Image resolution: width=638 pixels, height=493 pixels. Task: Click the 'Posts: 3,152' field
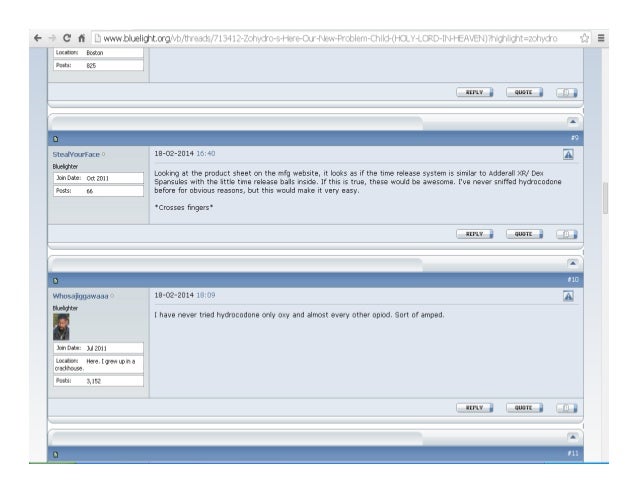(98, 381)
